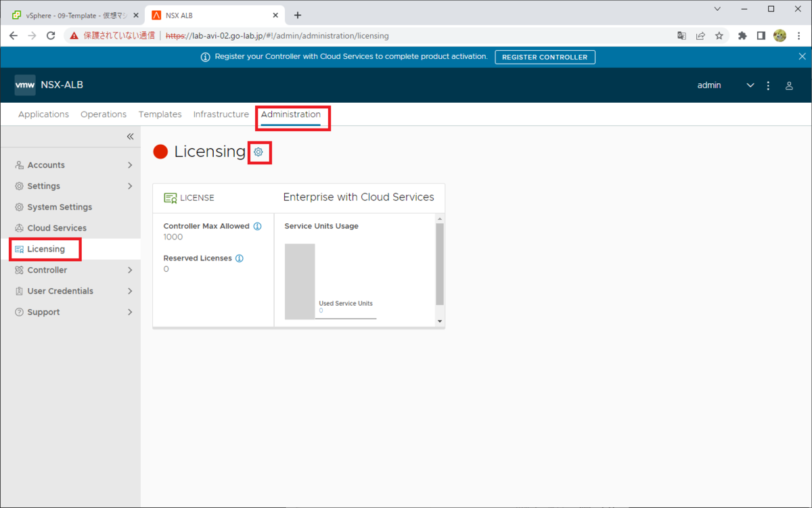Close the NSX ALB browser tab
The height and width of the screenshot is (508, 812).
pyautogui.click(x=275, y=15)
